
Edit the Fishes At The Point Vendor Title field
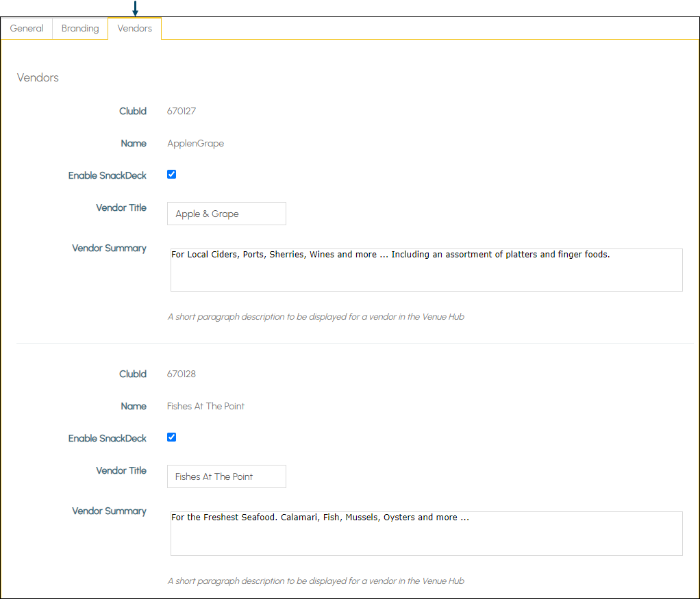tap(226, 476)
